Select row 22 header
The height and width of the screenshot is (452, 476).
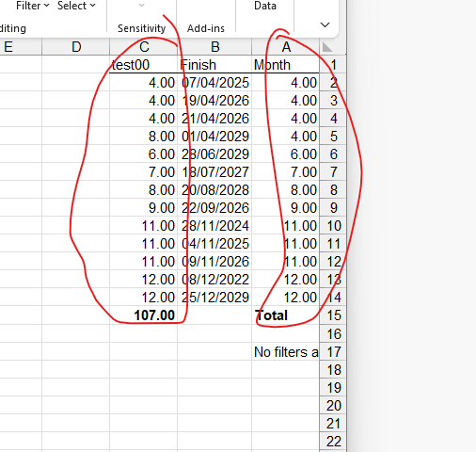(x=333, y=442)
